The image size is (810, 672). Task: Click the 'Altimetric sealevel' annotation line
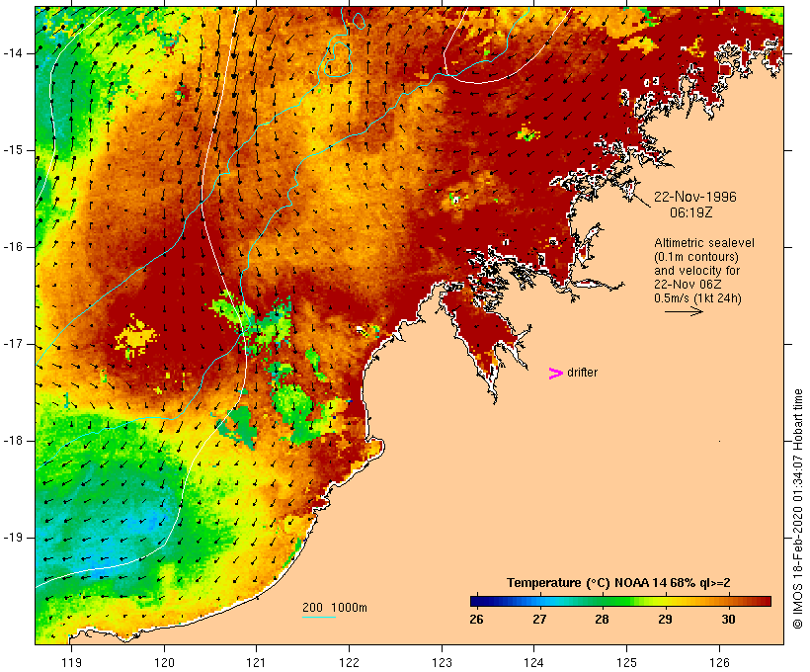tap(704, 243)
